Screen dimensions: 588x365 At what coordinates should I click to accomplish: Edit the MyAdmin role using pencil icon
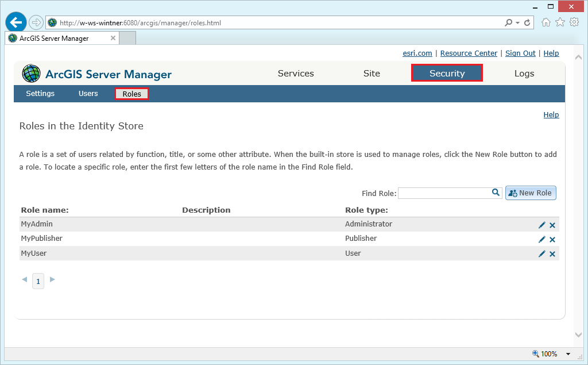click(541, 224)
